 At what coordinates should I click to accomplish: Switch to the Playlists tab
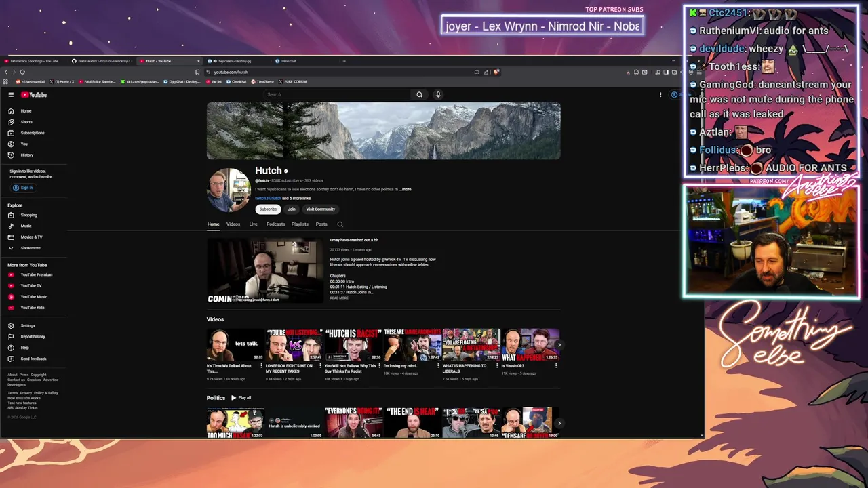point(300,224)
